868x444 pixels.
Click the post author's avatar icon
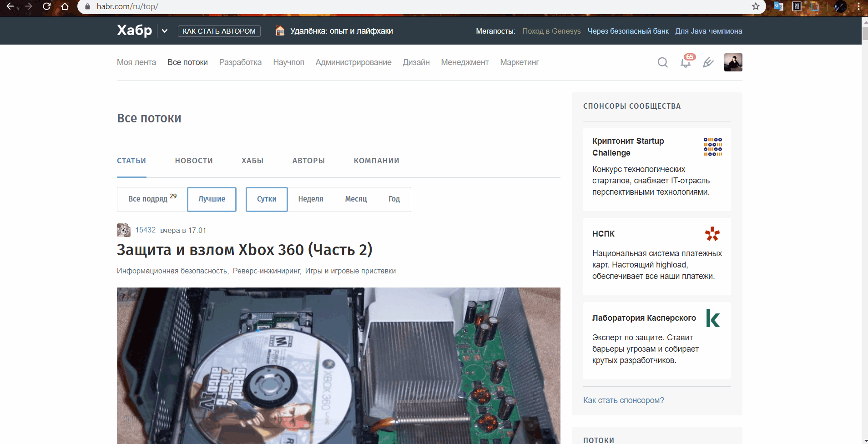point(124,230)
